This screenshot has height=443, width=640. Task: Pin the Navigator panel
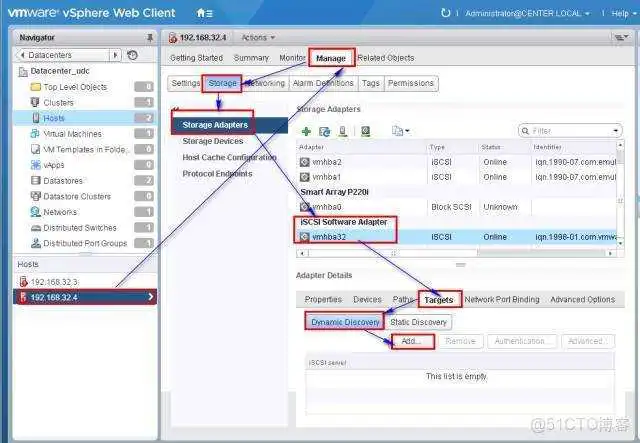click(150, 37)
